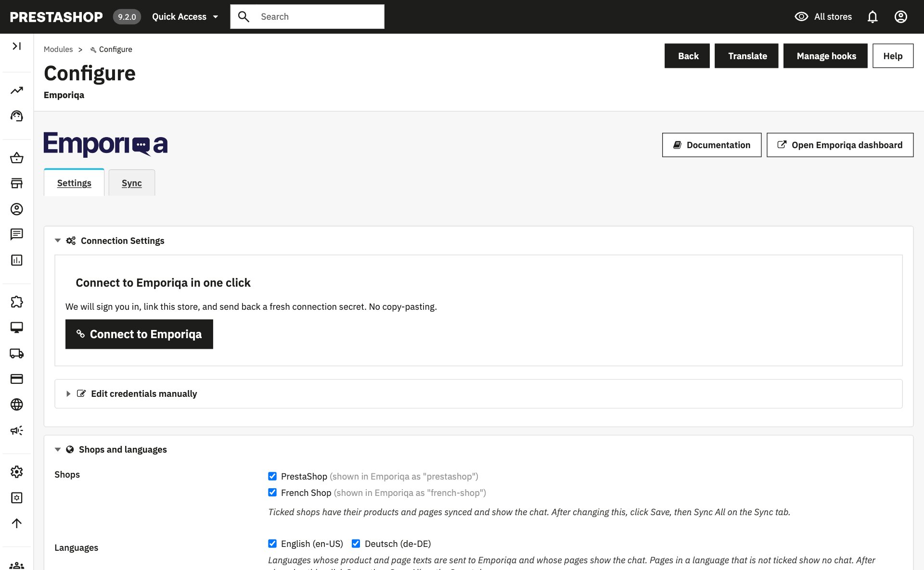Select the Settings tab
This screenshot has height=570, width=924.
coord(74,183)
